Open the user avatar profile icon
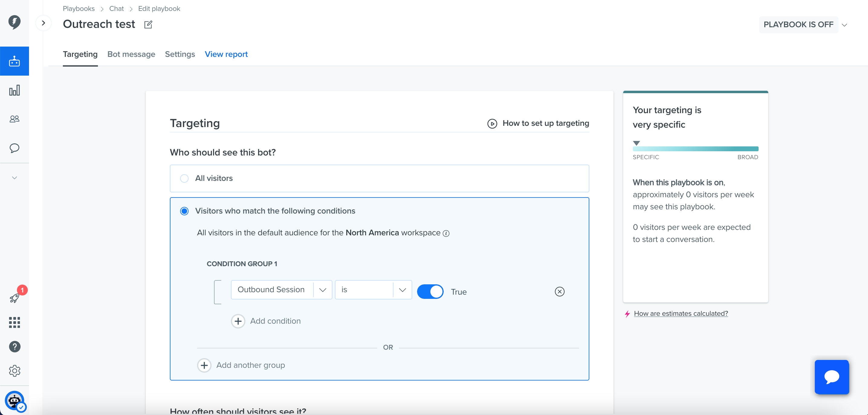The width and height of the screenshot is (868, 415). (15, 400)
